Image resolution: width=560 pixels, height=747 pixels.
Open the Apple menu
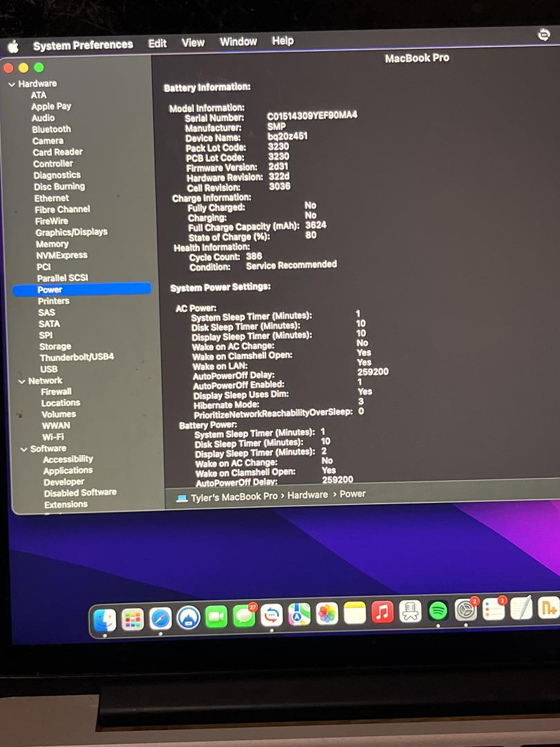click(x=13, y=47)
